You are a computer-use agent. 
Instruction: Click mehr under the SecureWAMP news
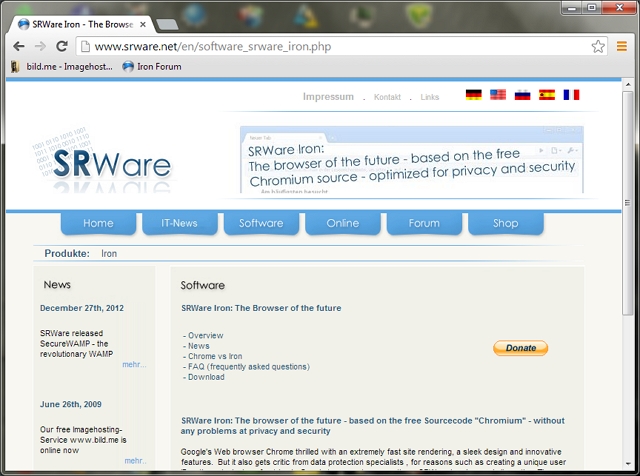(x=134, y=365)
